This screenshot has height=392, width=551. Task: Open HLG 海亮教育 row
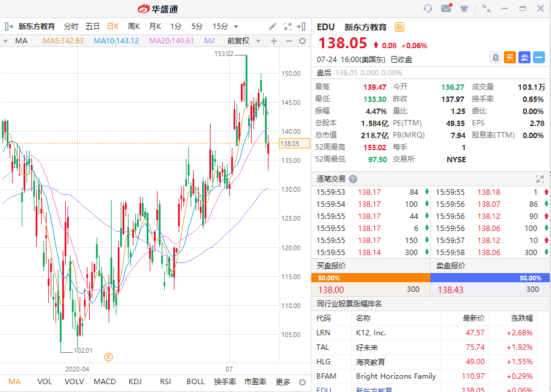(x=425, y=362)
